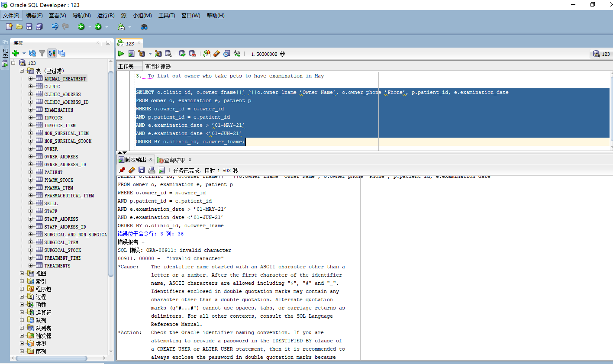
Task: Expand the 视图 (Views) node
Action: (22, 273)
